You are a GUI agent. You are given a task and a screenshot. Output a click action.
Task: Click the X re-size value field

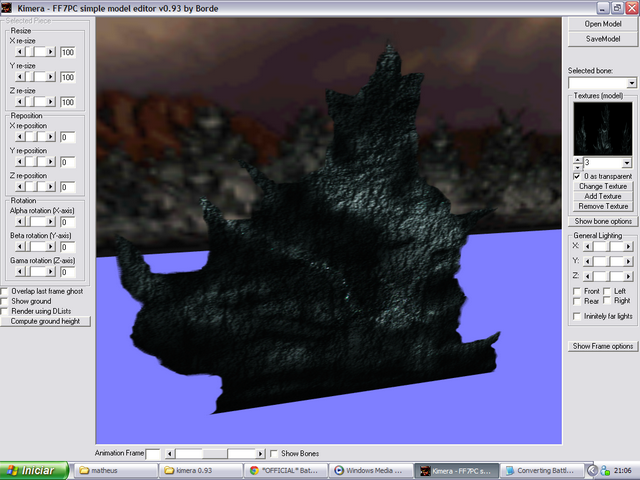(68, 52)
